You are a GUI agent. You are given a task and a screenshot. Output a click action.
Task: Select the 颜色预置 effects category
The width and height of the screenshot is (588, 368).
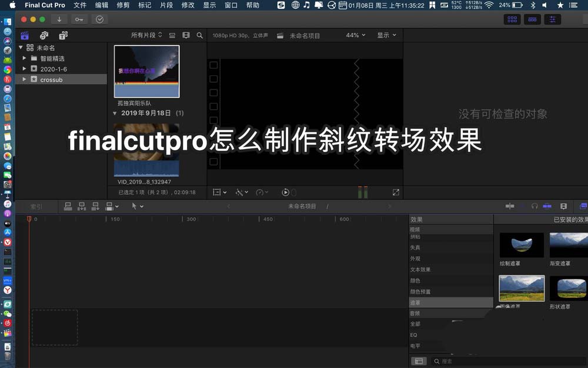point(420,292)
